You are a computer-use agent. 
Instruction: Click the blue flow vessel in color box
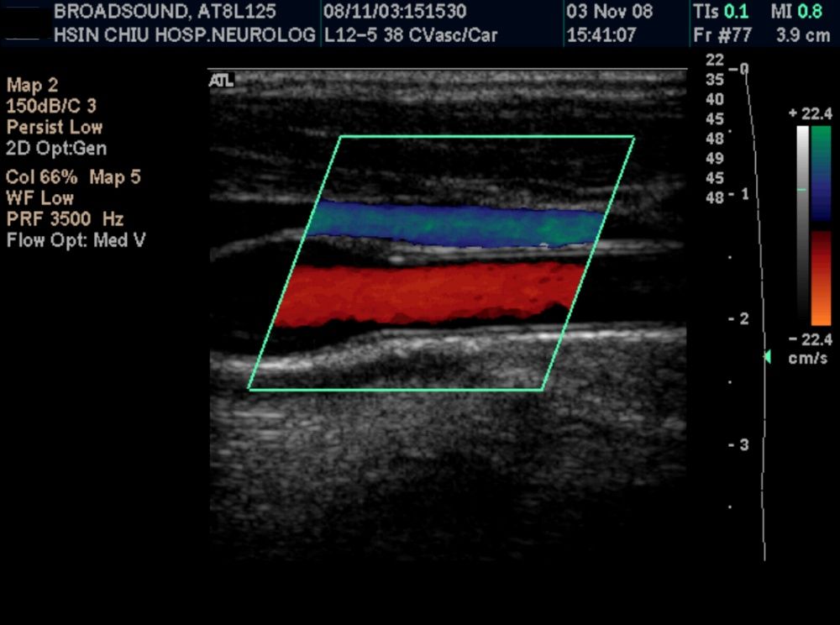click(458, 224)
